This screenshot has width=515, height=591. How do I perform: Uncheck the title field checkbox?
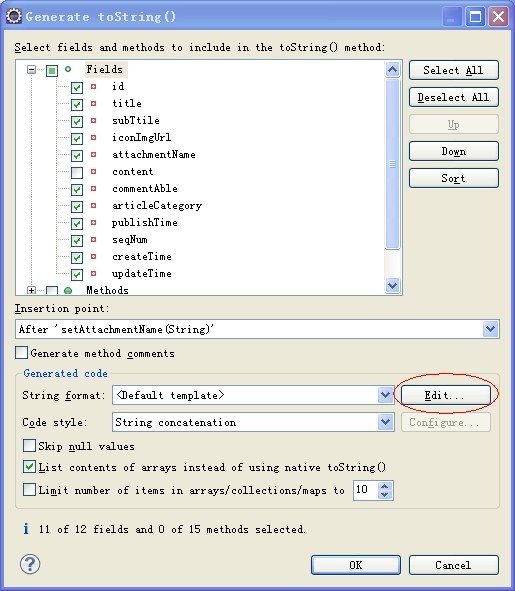[77, 105]
